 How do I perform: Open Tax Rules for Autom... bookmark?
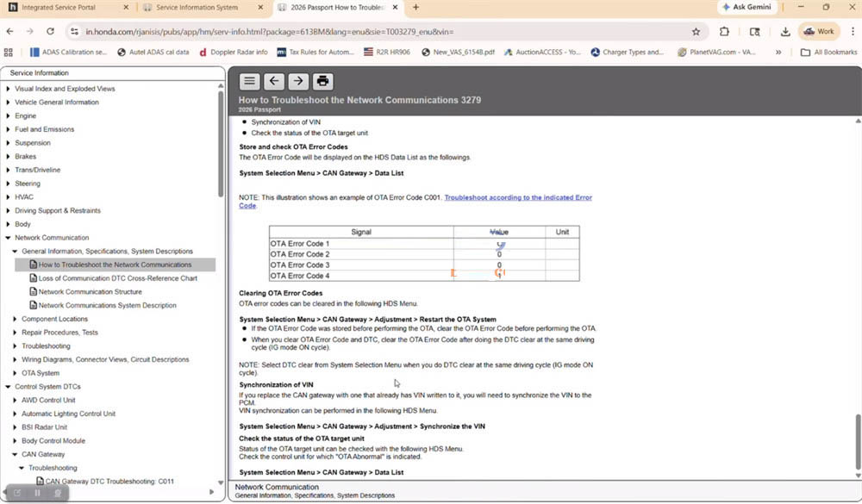(315, 53)
